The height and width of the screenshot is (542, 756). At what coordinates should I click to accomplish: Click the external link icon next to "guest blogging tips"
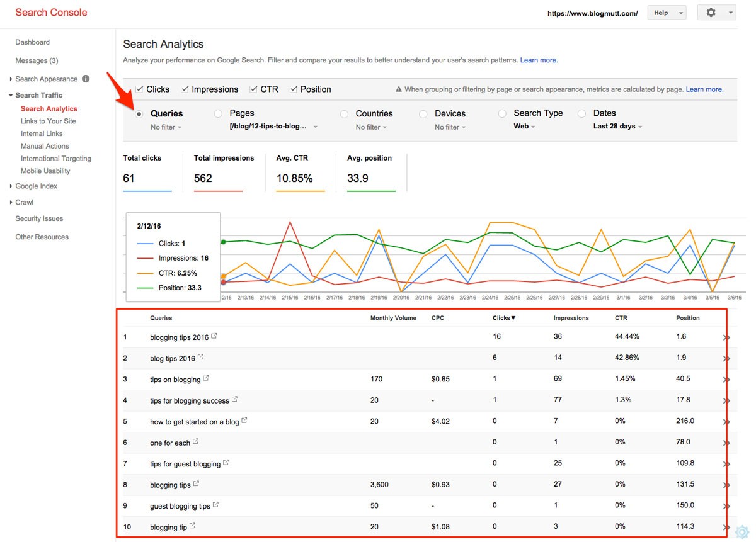tap(216, 505)
